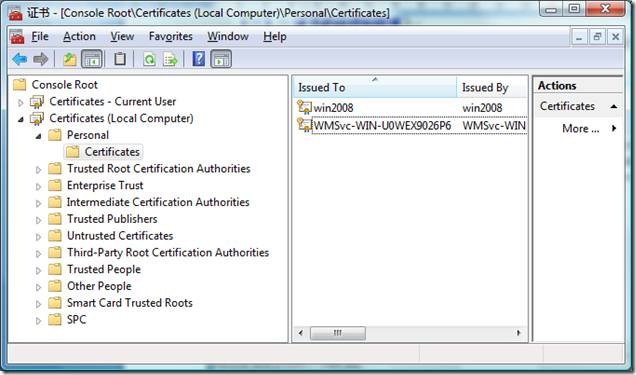Click the Trusted Publishers folder icon
This screenshot has width=636, height=375.
[55, 219]
